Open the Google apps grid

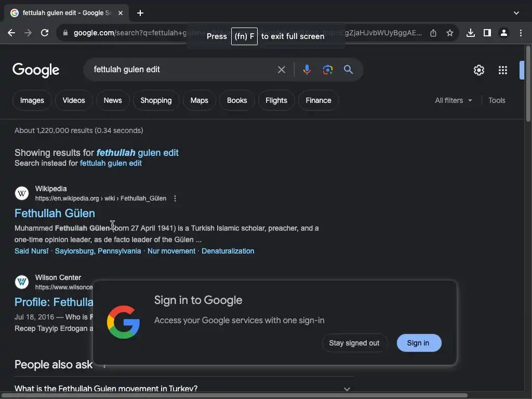(x=503, y=70)
